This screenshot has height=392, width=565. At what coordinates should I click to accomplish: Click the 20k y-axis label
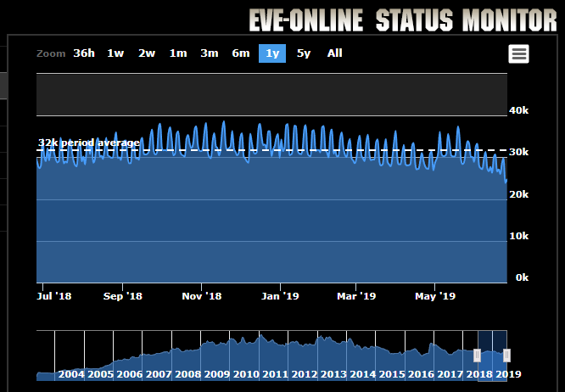pyautogui.click(x=519, y=194)
